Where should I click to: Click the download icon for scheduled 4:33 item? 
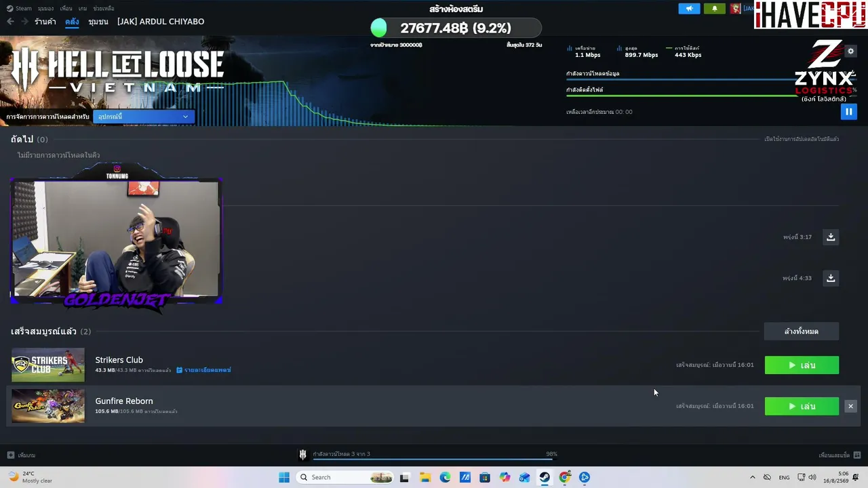pos(831,278)
